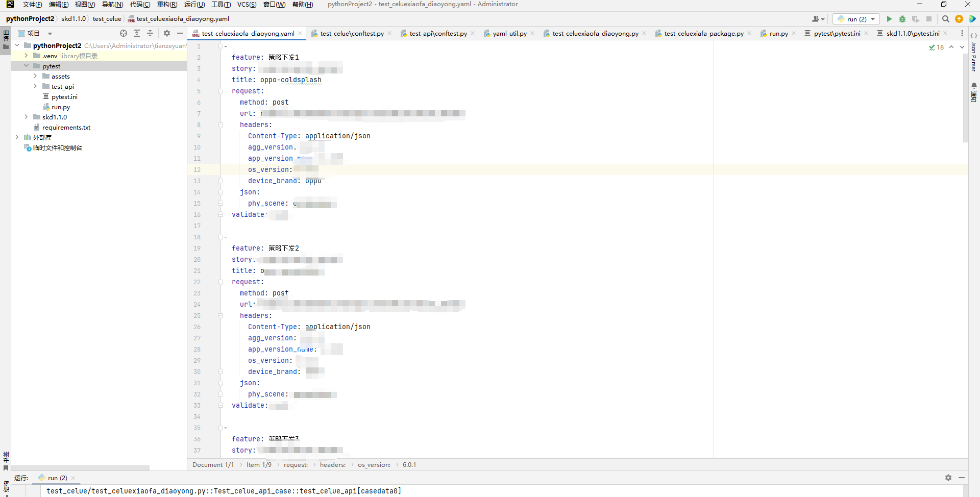Screen dimensions: 980x497
Task: Click the Collapse All icon in project panel
Action: tap(150, 33)
